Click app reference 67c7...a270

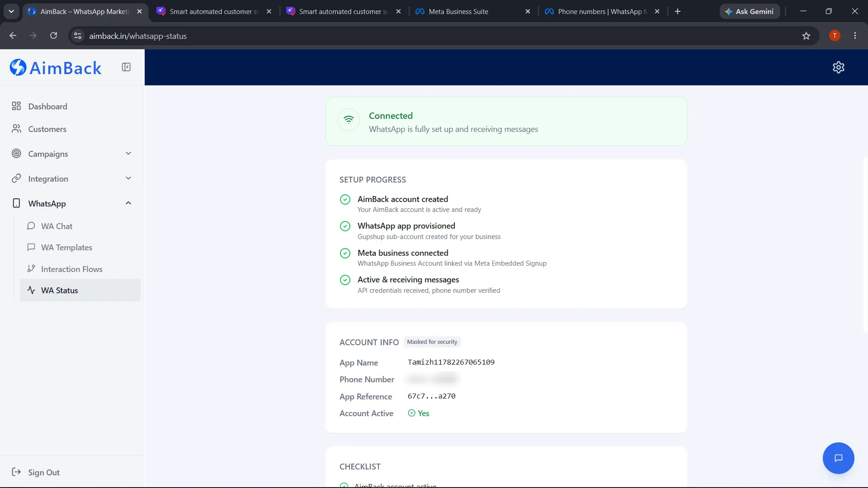click(432, 396)
